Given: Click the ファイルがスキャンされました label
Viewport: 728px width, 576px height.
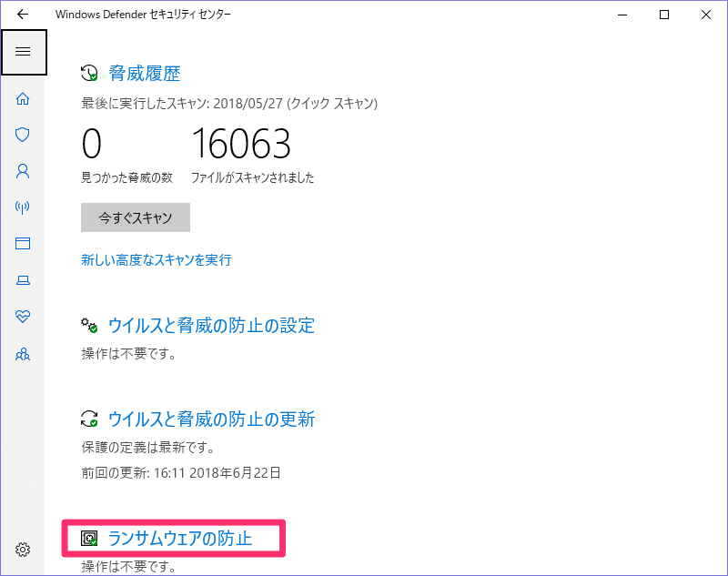Looking at the screenshot, I should (x=253, y=177).
